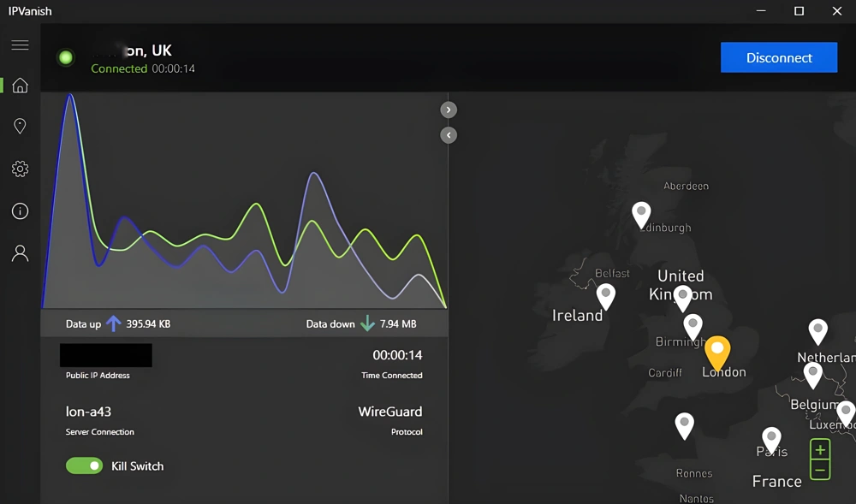The image size is (856, 504).
Task: Click the Disconnect button
Action: coord(778,57)
